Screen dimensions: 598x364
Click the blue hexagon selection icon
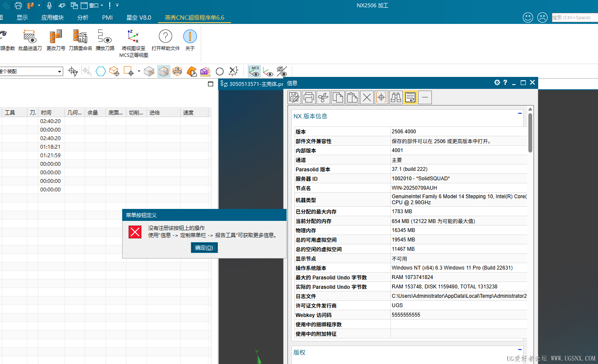100,71
